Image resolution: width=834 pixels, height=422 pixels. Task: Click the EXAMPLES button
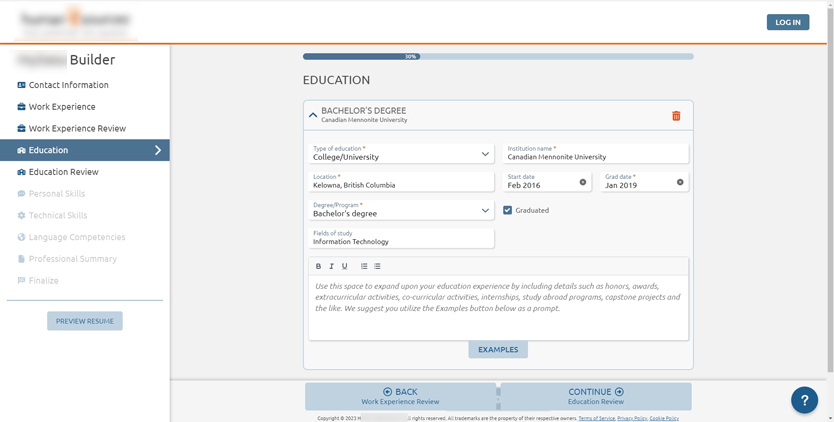click(x=498, y=349)
